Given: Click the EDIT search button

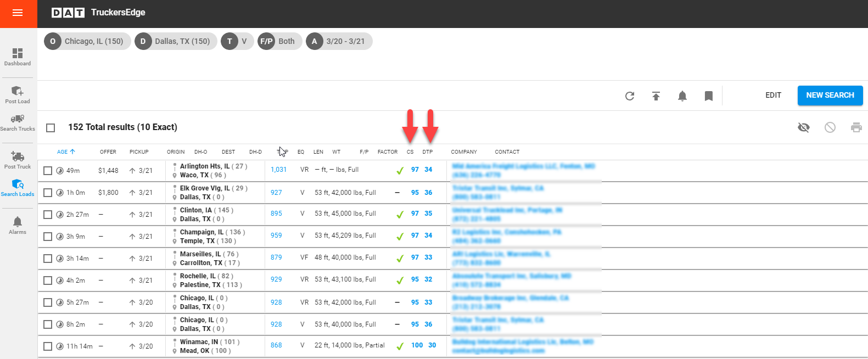Looking at the screenshot, I should [773, 95].
